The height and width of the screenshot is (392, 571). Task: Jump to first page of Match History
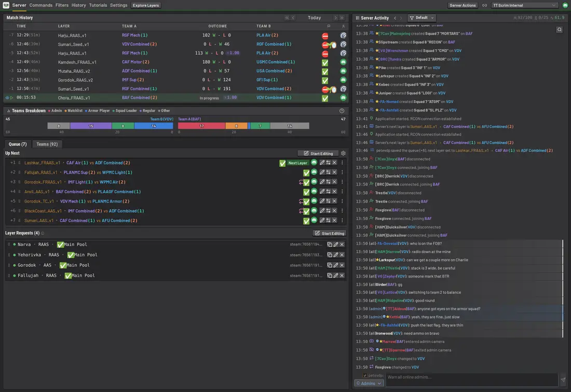(287, 18)
